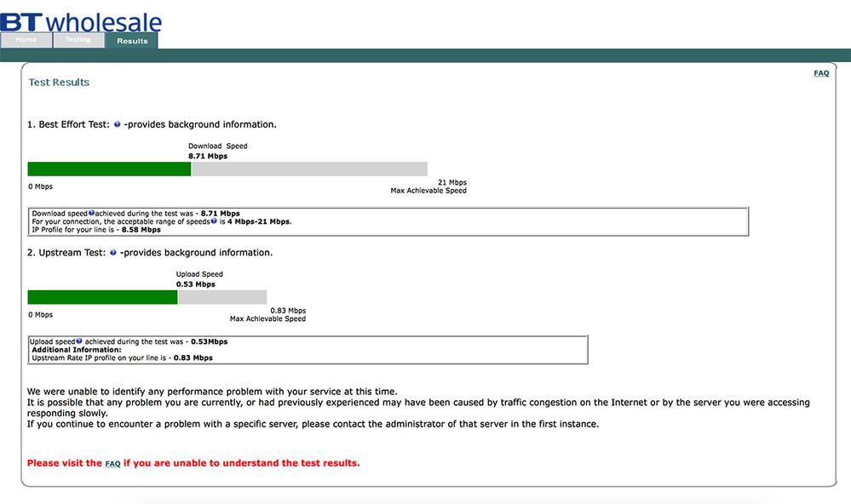Click help icon after 'Download speed'
The image size is (851, 504).
pos(91,213)
